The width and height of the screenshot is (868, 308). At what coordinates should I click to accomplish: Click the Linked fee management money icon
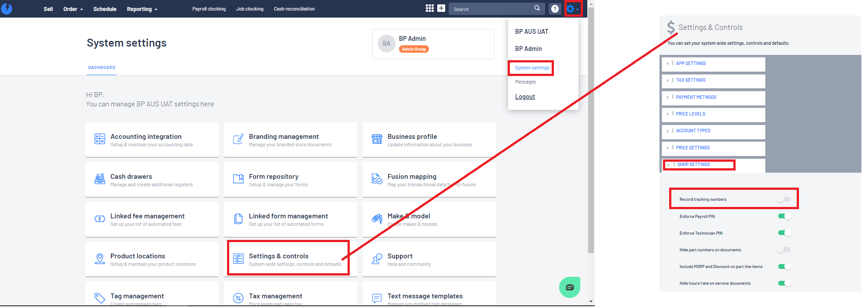[100, 219]
